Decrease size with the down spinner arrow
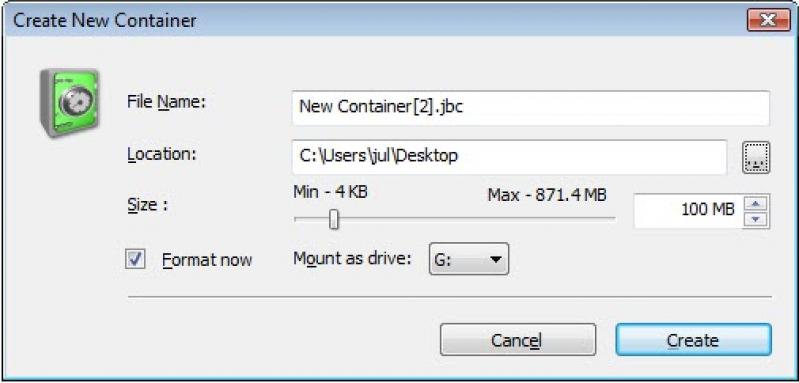The width and height of the screenshot is (799, 383). (756, 219)
